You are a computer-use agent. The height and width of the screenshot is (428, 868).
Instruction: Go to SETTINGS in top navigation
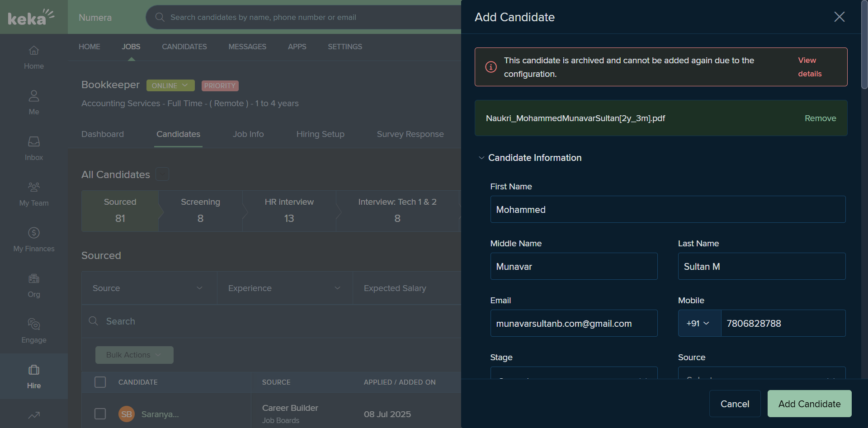tap(345, 47)
